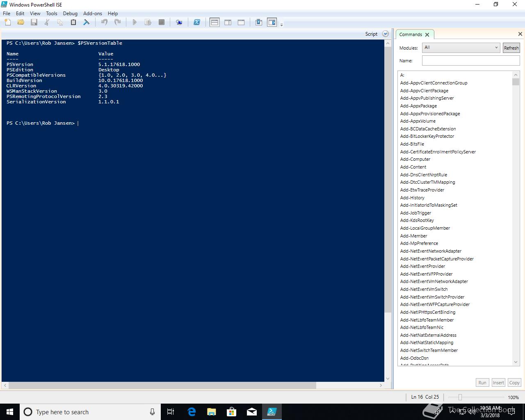Select Add-Content in command list
The width and height of the screenshot is (525, 420).
413,167
